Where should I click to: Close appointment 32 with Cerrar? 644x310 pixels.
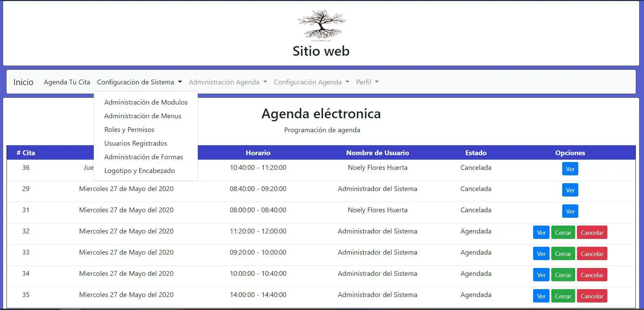tap(563, 232)
